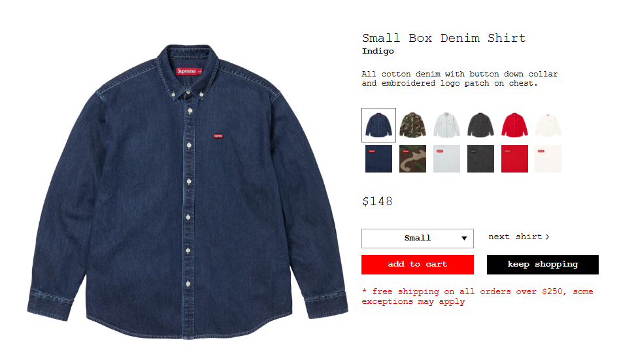Viewport: 634px width, 364px height.
Task: Choose the Woodland Camo shirt thumbnail
Action: click(x=412, y=125)
